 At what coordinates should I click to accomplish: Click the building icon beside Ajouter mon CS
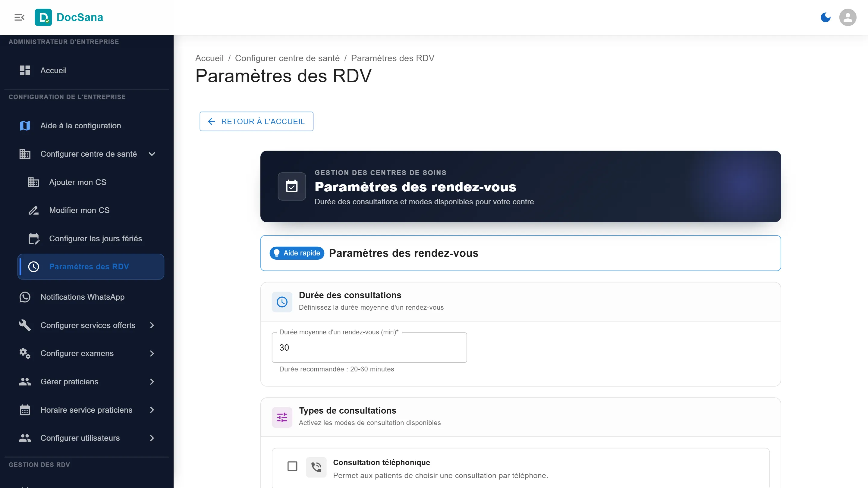click(34, 182)
